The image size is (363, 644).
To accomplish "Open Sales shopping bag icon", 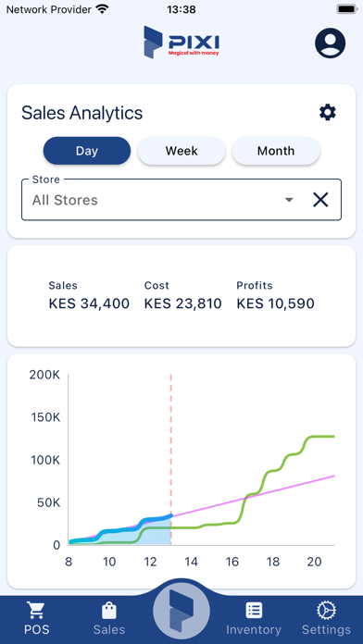I will pos(109,611).
